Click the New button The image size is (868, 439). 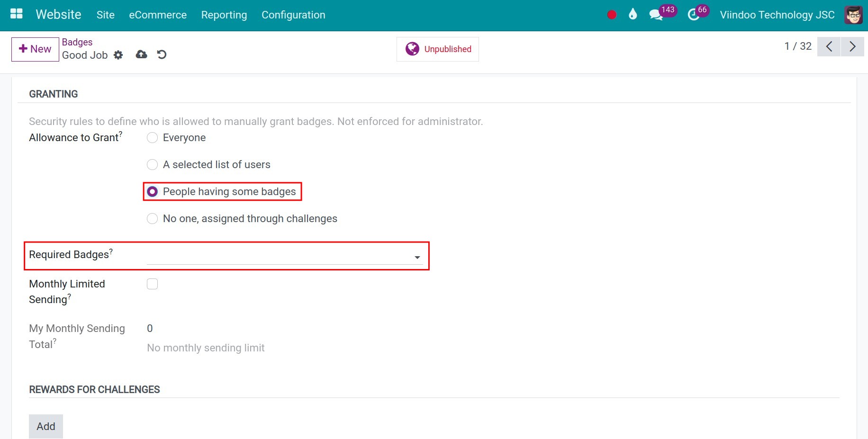(x=35, y=49)
